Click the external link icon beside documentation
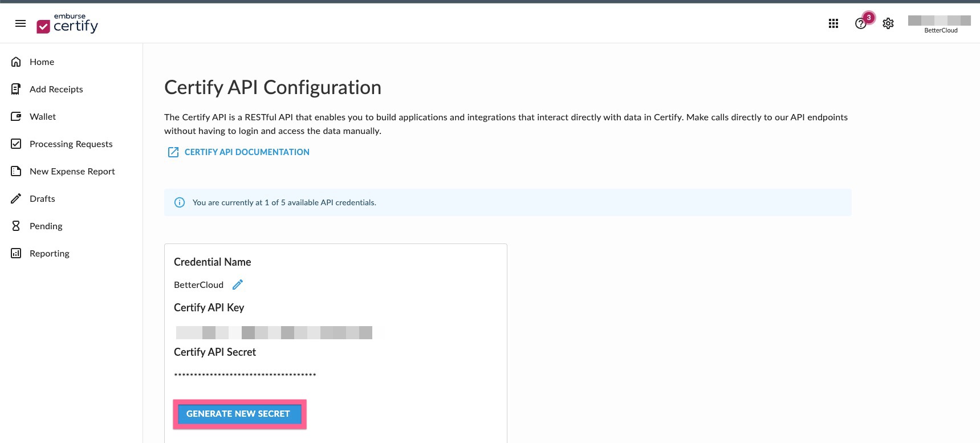 [x=173, y=152]
